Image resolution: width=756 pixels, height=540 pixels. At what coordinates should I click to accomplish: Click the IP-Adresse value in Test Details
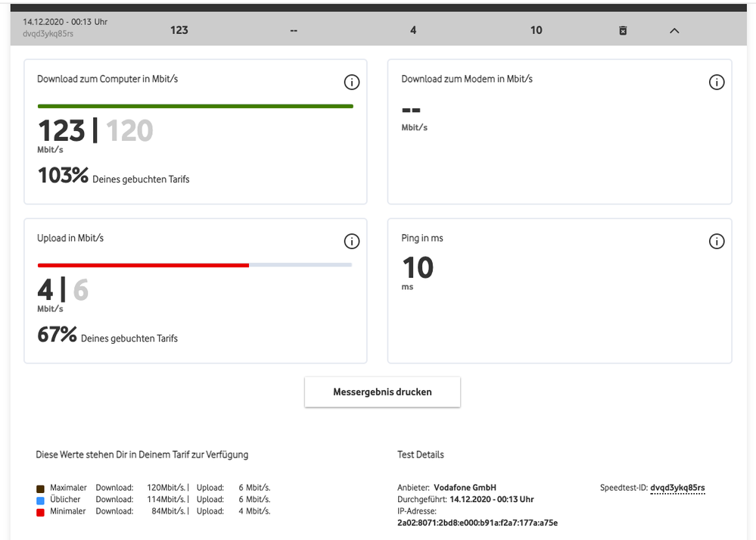tap(478, 523)
